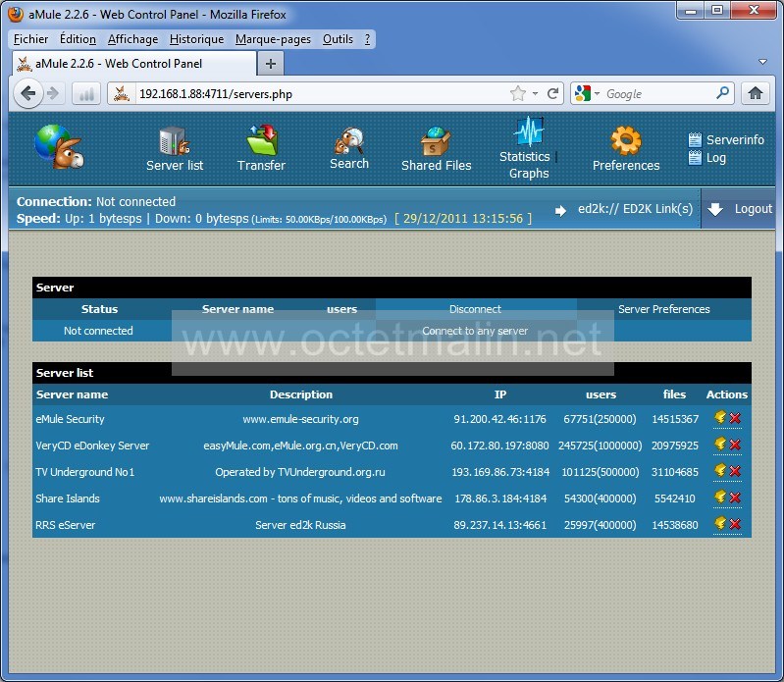Viewport: 784px width, 682px height.
Task: Open a new tab with plus button
Action: click(x=271, y=64)
